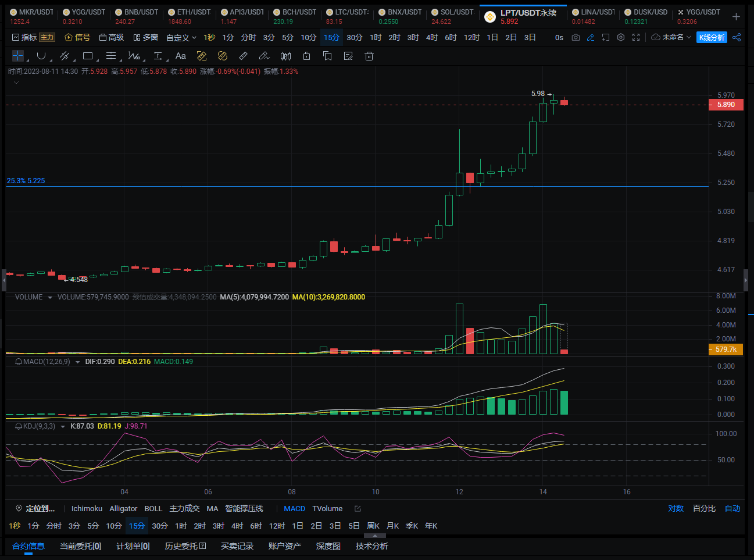The image size is (754, 560).
Task: Open the 多窗 multi-window layout
Action: coord(145,37)
